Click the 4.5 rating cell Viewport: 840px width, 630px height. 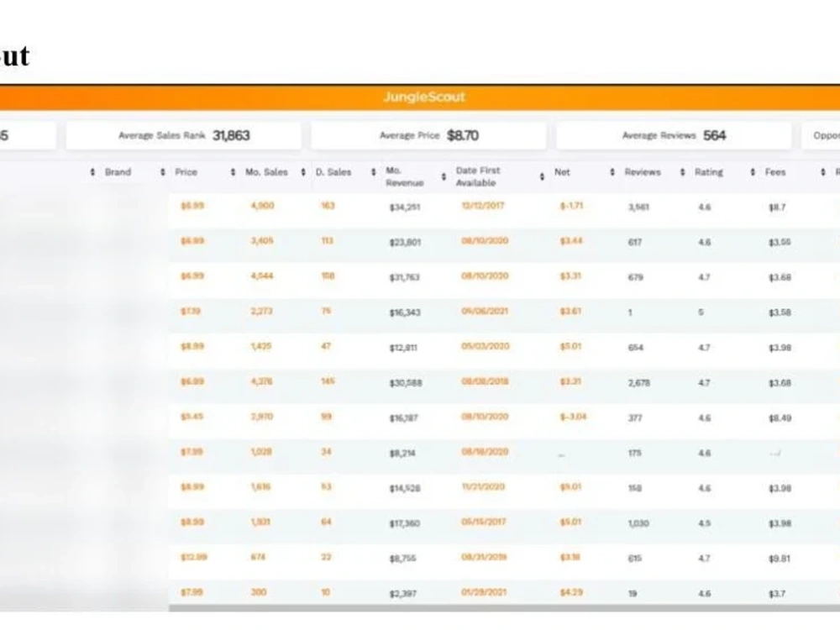705,523
